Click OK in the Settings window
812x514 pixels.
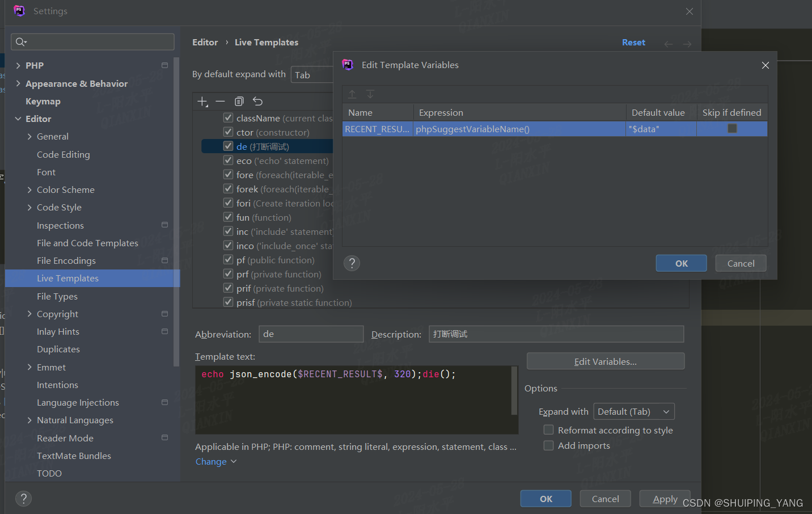pos(546,499)
